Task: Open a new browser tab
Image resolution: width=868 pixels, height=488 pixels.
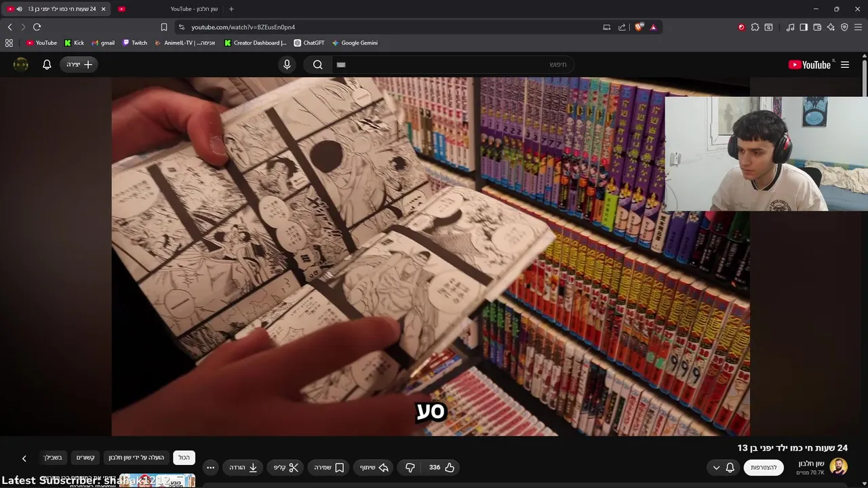Action: click(x=231, y=9)
